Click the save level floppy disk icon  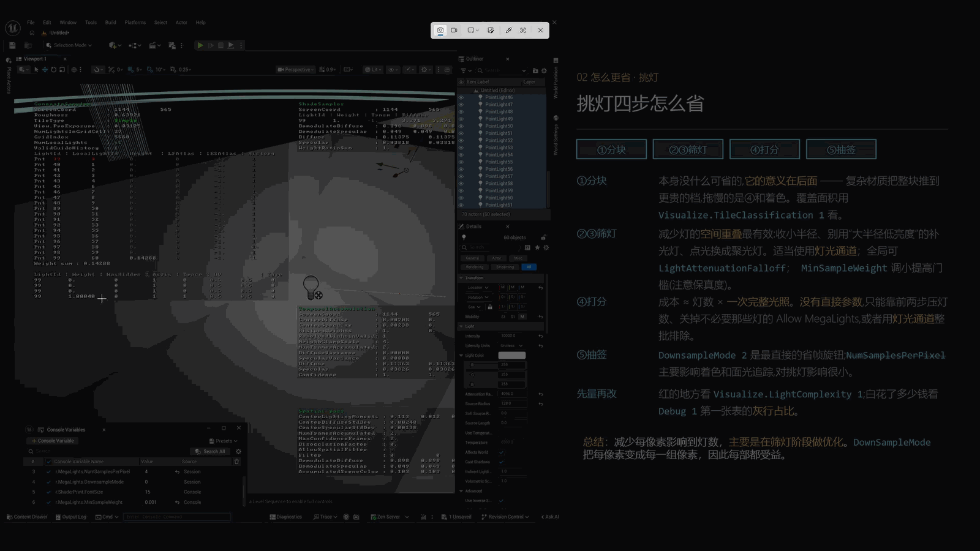tap(12, 45)
